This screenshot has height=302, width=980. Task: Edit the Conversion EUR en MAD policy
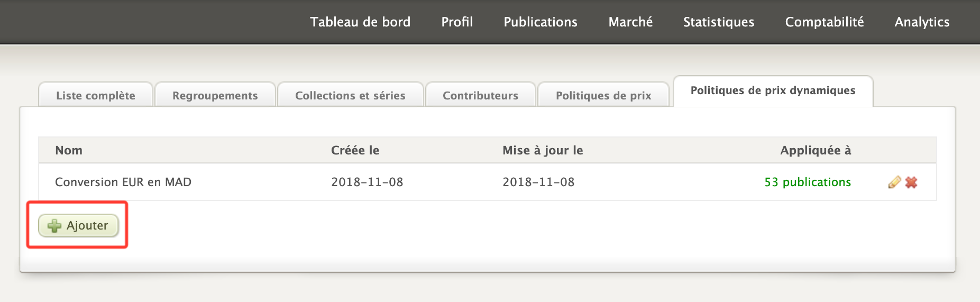click(x=894, y=182)
